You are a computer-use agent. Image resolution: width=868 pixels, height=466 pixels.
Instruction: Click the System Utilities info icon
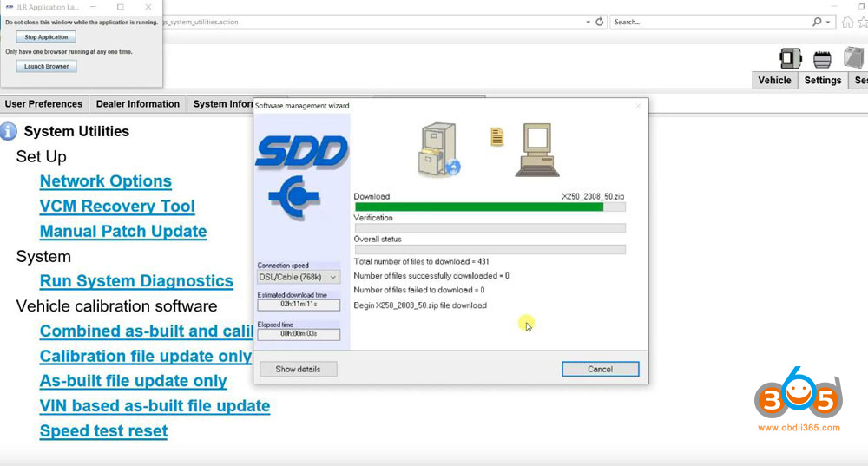pyautogui.click(x=9, y=131)
